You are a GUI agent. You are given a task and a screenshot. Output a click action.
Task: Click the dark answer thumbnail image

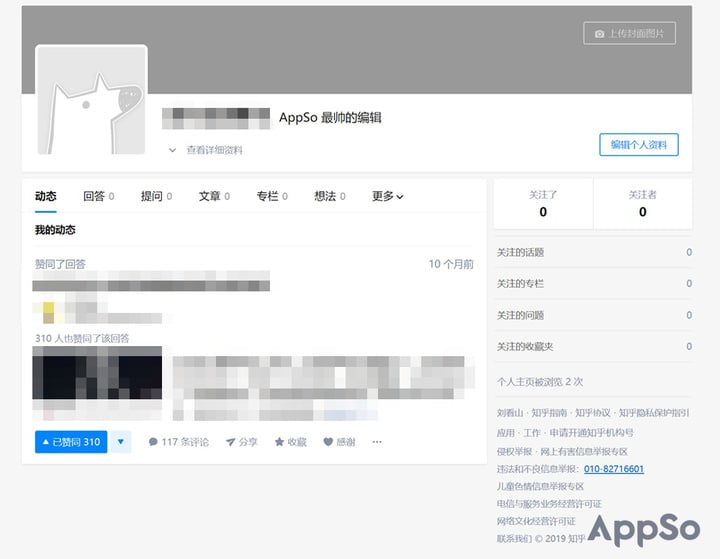tap(97, 373)
